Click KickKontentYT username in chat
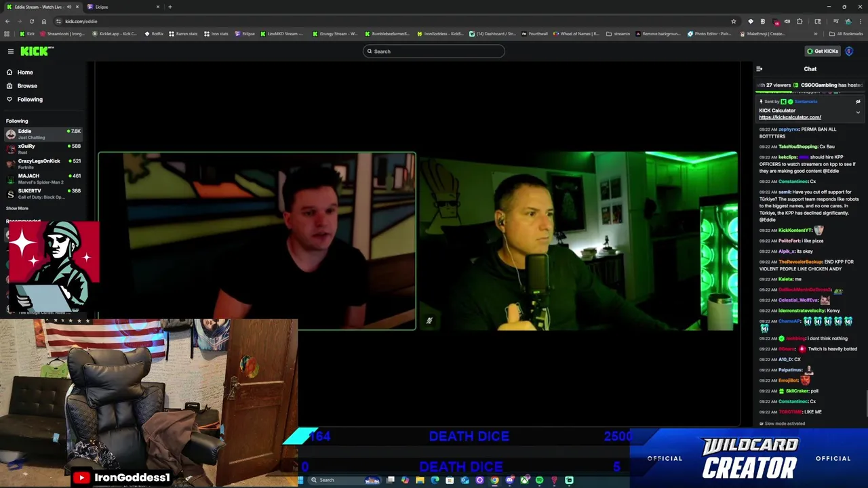This screenshot has width=868, height=488. click(795, 230)
